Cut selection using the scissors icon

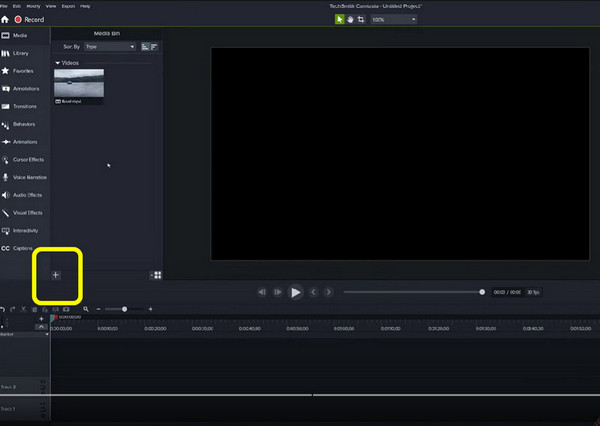point(24,309)
